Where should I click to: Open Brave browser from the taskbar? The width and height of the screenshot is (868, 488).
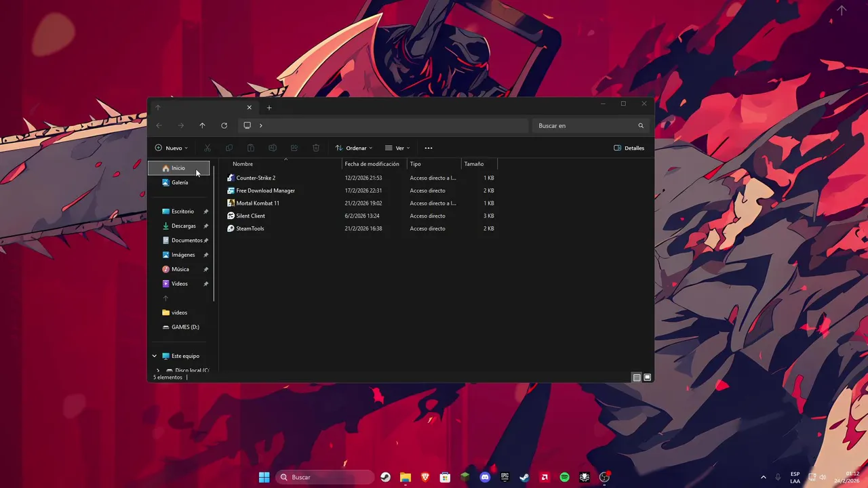425,477
